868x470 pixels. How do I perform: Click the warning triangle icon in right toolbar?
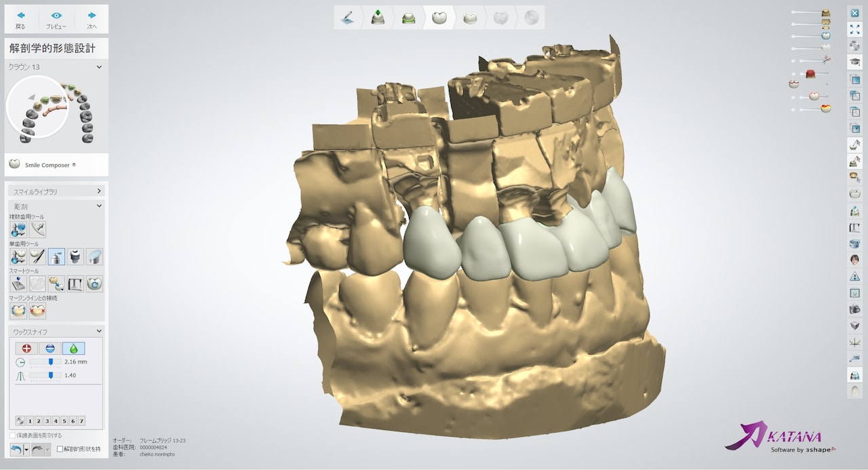click(x=854, y=276)
